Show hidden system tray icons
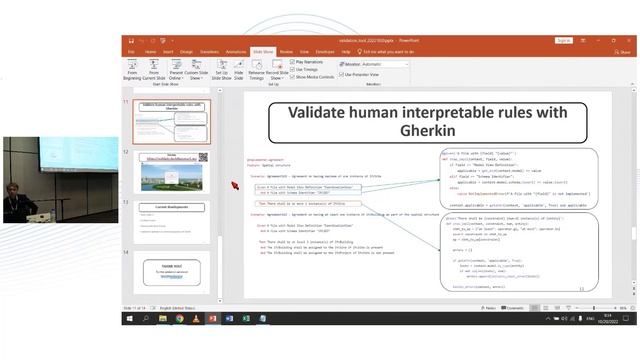Screen dimensions: 640x360 [x=548, y=318]
